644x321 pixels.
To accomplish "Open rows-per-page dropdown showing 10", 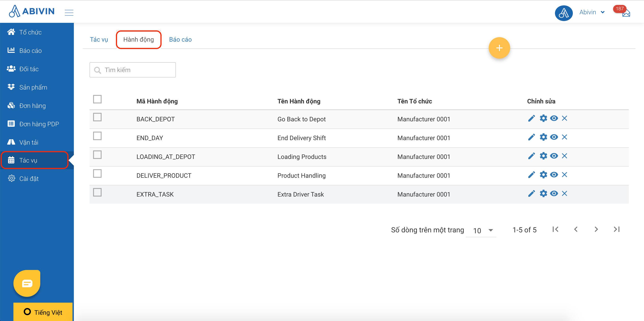I will tap(481, 230).
